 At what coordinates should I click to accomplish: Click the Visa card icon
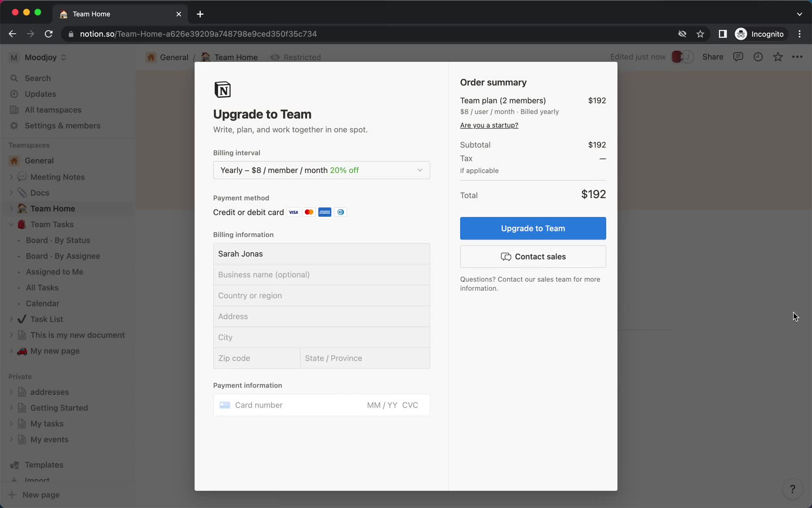point(294,212)
